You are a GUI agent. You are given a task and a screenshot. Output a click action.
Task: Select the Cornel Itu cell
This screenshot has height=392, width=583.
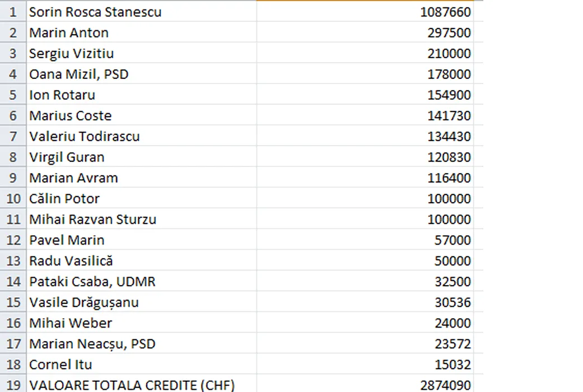pos(60,364)
